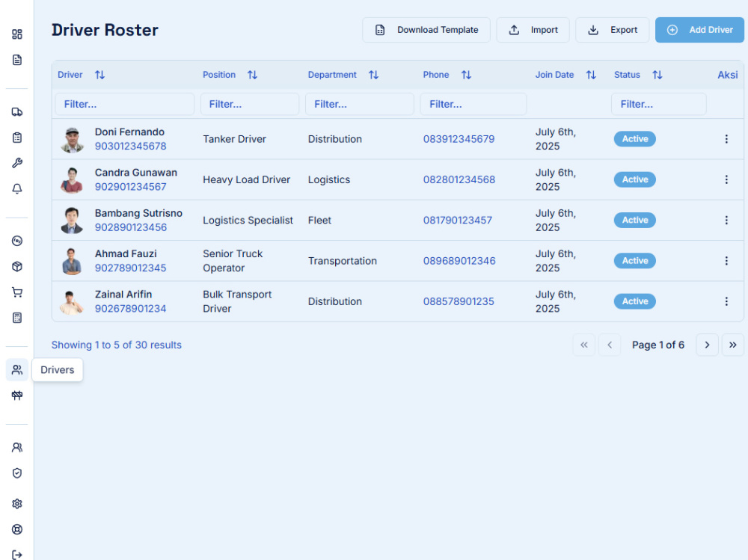The height and width of the screenshot is (560, 748).
Task: Sort table by Position column
Action: tap(252, 75)
